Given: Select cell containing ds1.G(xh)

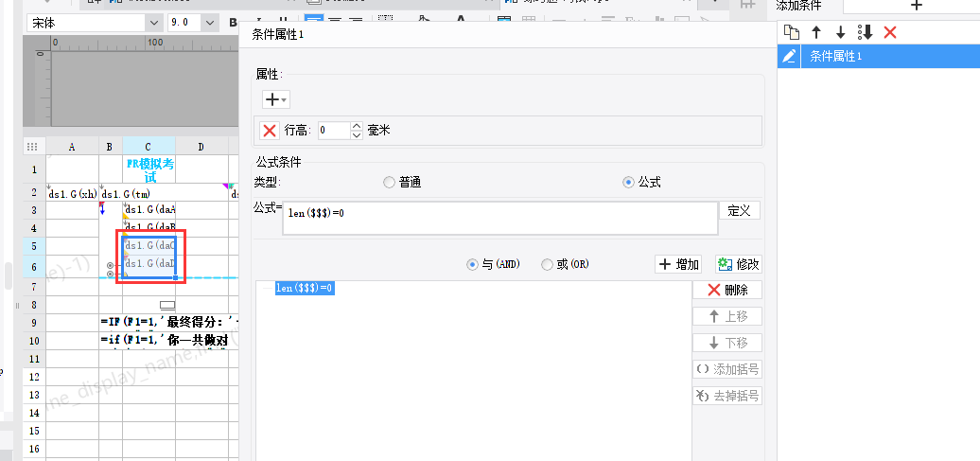Looking at the screenshot, I should [x=73, y=193].
